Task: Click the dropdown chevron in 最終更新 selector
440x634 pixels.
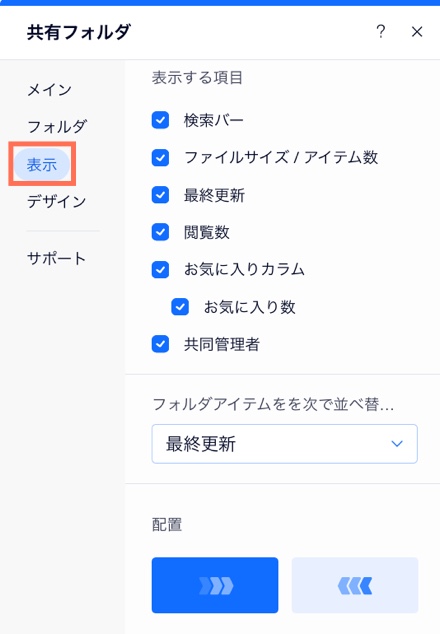Action: click(x=397, y=444)
